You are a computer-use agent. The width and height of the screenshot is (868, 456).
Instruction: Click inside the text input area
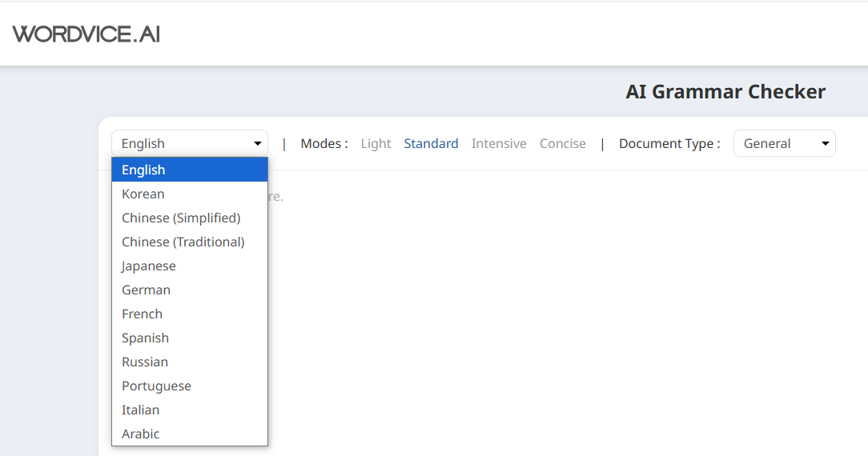tap(520, 304)
